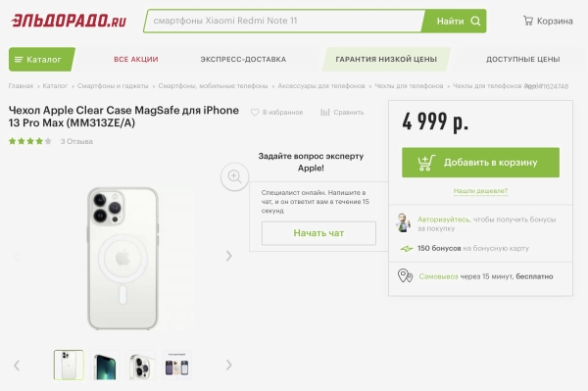Click the search magnifier icon in Найти button
588x391 pixels.
(475, 21)
